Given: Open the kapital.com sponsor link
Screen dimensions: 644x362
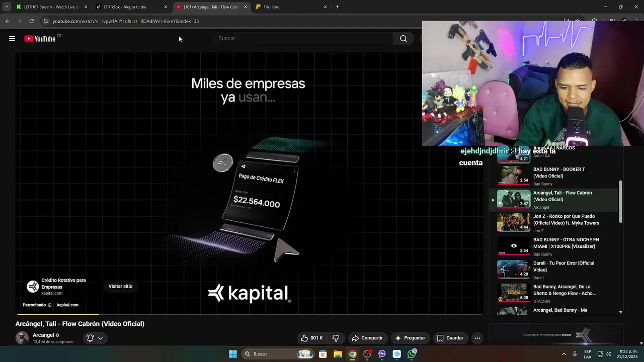Looking at the screenshot, I should [x=67, y=305].
